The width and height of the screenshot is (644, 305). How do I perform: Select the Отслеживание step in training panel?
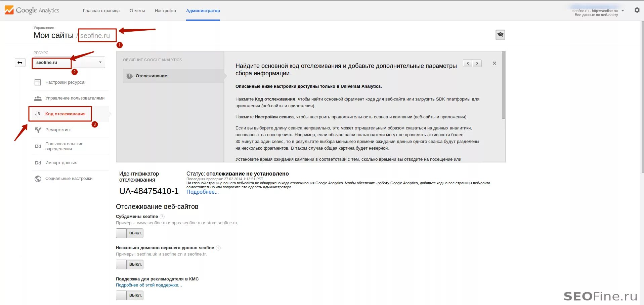[x=173, y=76]
